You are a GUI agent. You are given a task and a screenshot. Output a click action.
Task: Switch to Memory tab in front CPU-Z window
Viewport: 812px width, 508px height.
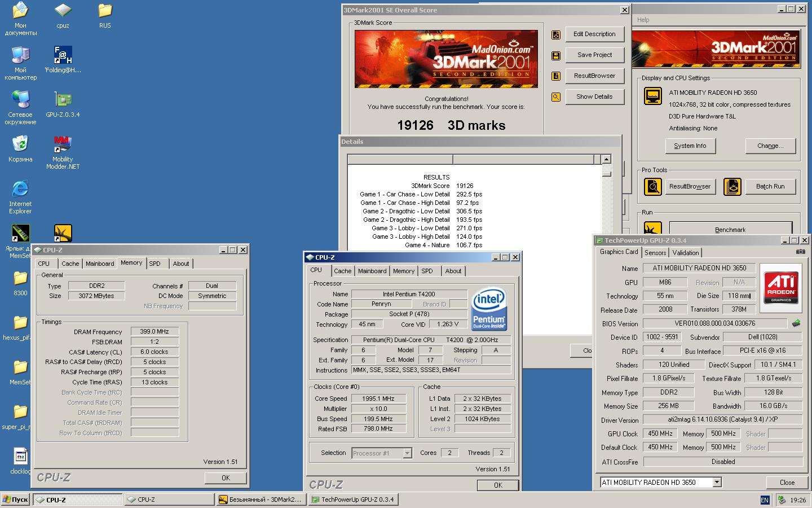pyautogui.click(x=404, y=271)
